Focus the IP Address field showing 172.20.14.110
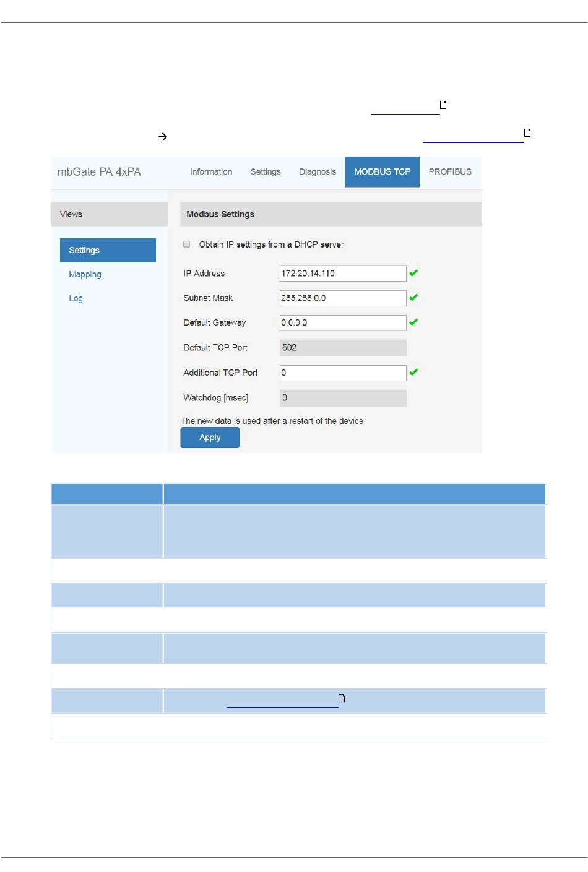The width and height of the screenshot is (588, 872). point(343,274)
